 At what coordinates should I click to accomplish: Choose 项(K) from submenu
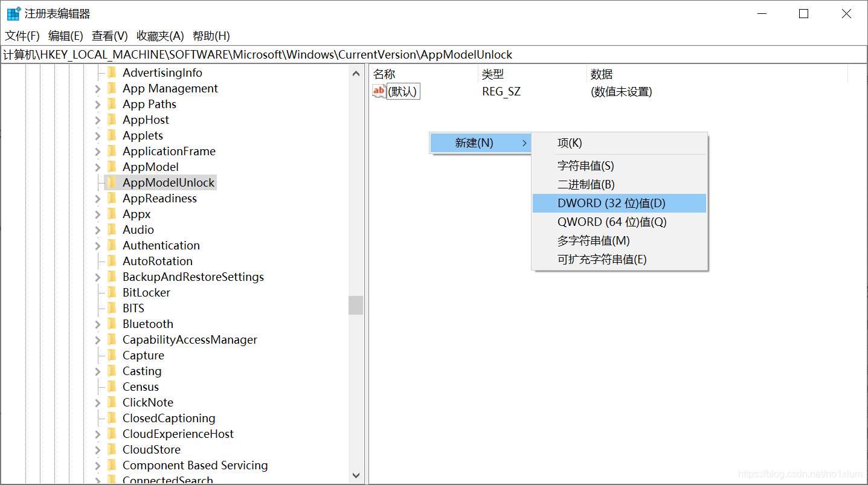[619, 143]
